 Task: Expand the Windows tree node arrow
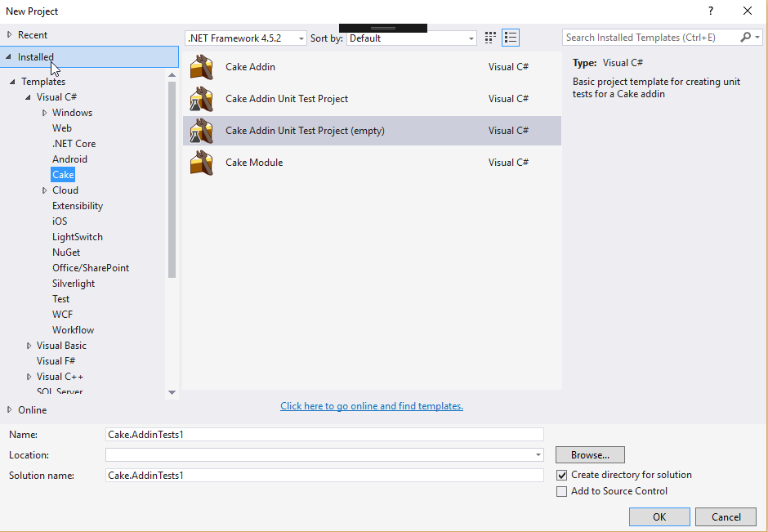tap(45, 113)
